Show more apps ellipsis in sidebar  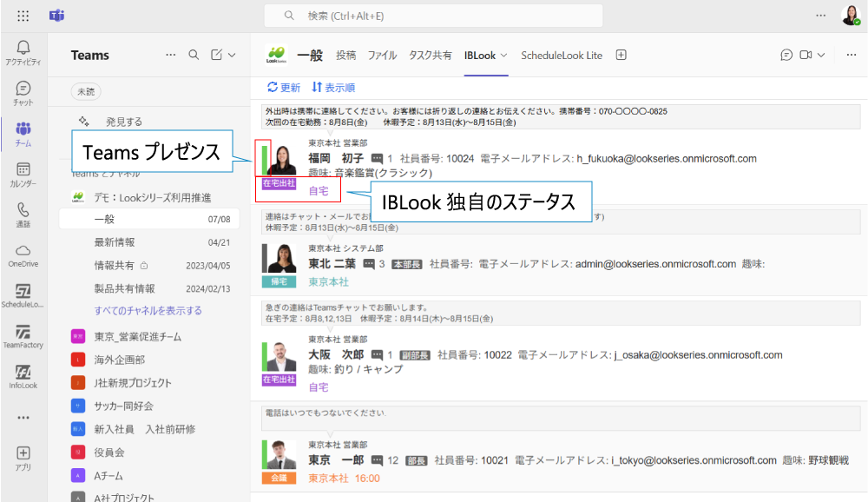(23, 417)
